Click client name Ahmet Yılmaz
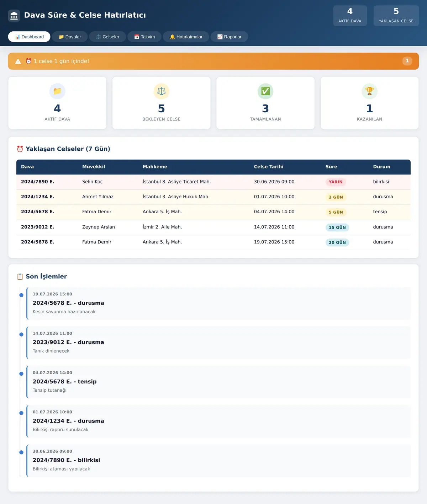 (x=98, y=197)
